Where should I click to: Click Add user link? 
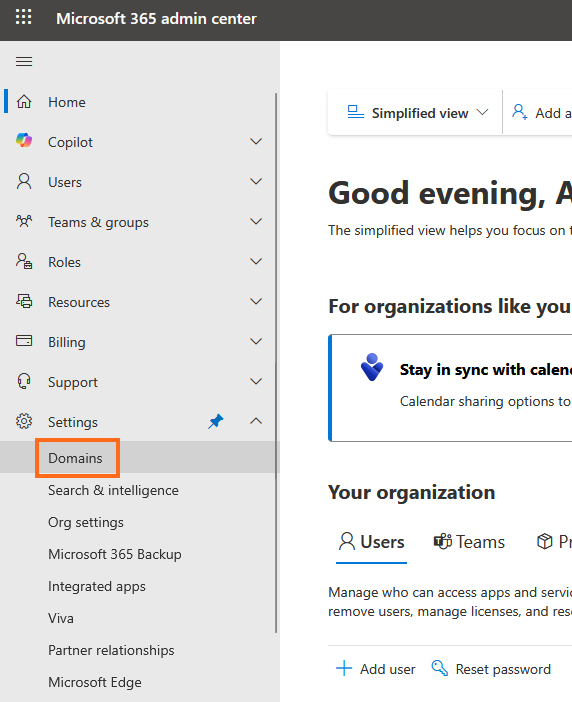(x=388, y=669)
